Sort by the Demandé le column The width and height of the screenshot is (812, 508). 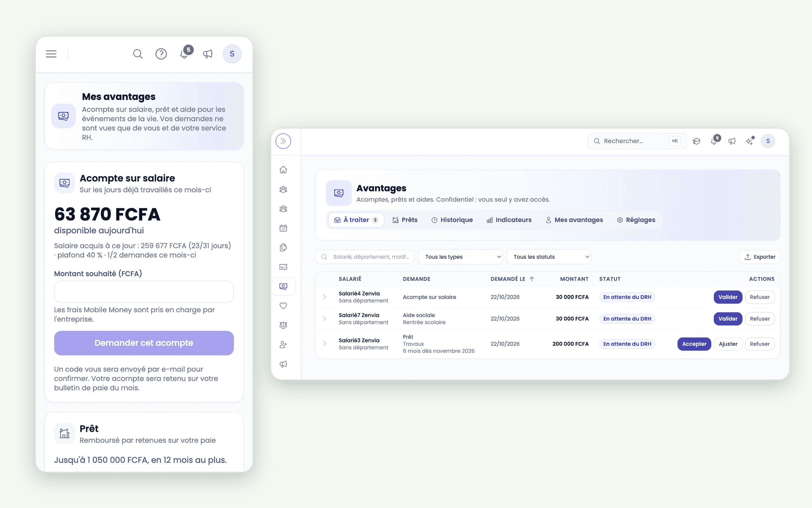512,279
